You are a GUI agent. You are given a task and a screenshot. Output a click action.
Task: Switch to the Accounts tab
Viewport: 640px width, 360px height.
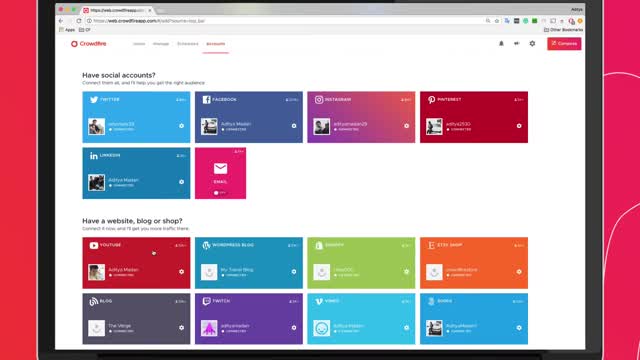tap(216, 44)
